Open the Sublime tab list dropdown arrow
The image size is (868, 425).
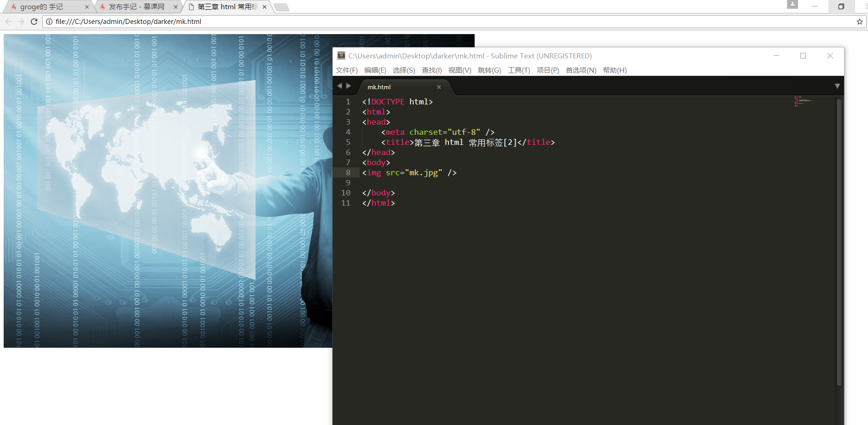(837, 86)
